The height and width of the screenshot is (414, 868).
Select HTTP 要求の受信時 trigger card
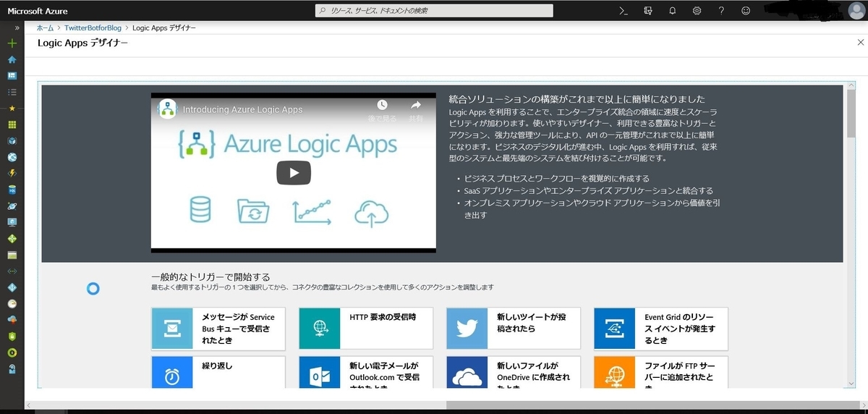[366, 328]
